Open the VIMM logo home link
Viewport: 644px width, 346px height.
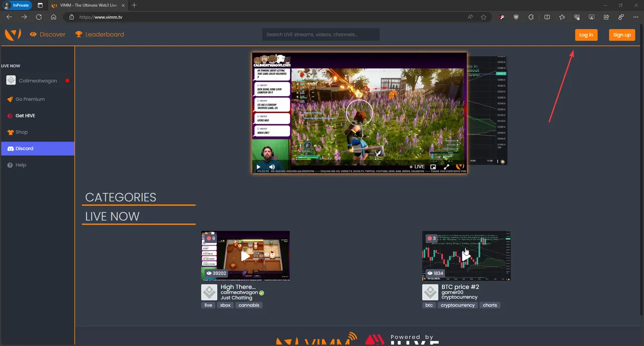13,34
